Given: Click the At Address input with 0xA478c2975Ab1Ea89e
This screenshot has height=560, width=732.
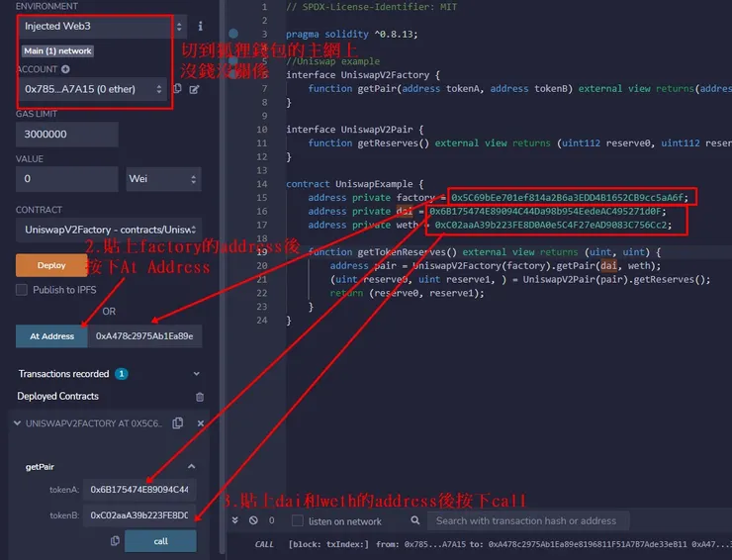Looking at the screenshot, I should 144,336.
